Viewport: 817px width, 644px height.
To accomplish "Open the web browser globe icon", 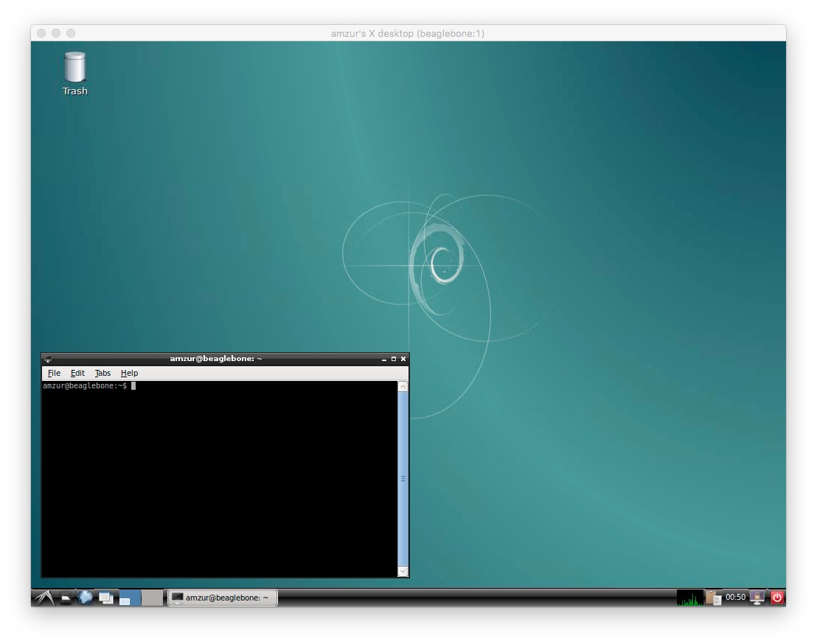I will pos(86,598).
